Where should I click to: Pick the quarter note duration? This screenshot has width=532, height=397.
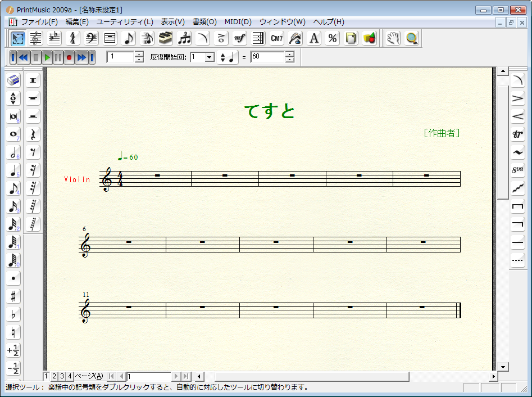pyautogui.click(x=13, y=170)
